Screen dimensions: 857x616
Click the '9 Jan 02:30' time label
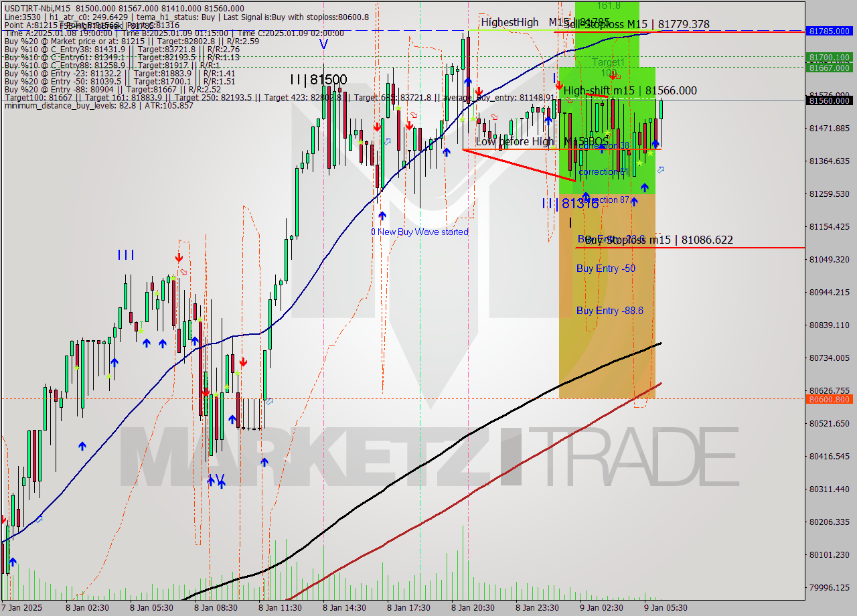pyautogui.click(x=601, y=608)
